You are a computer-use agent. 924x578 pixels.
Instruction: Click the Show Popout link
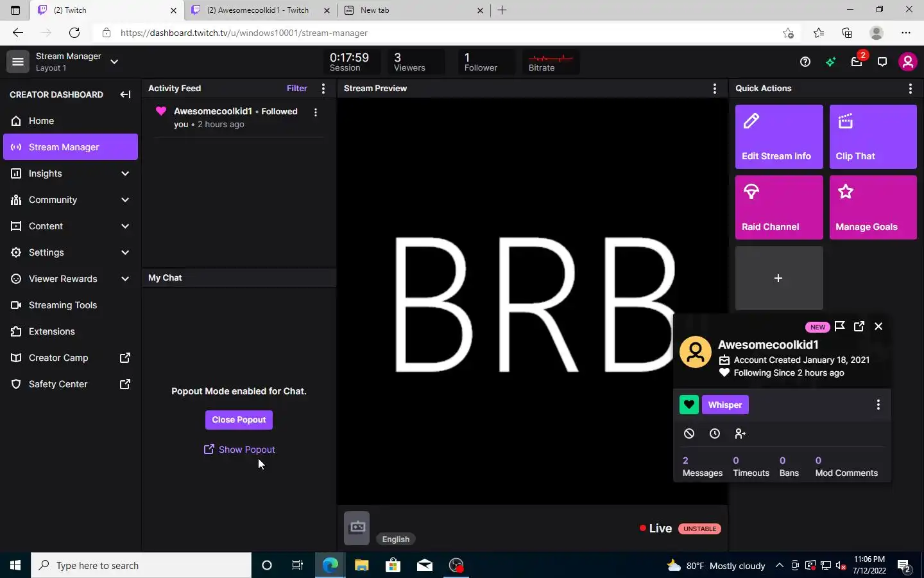point(239,450)
